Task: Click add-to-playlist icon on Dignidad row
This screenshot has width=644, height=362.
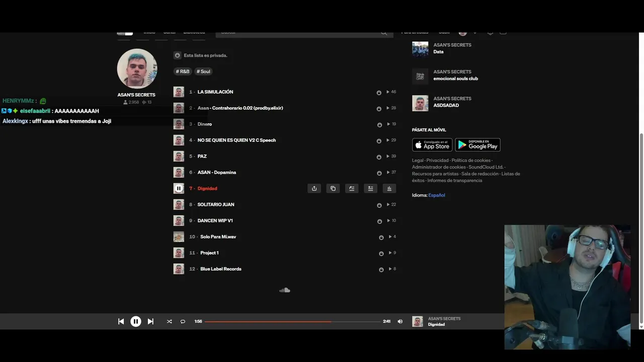Action: click(370, 189)
